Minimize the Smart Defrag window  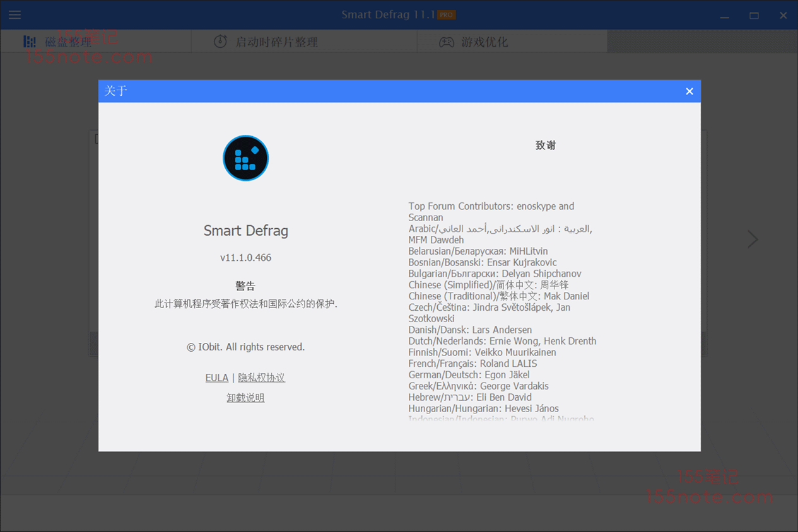[x=725, y=15]
